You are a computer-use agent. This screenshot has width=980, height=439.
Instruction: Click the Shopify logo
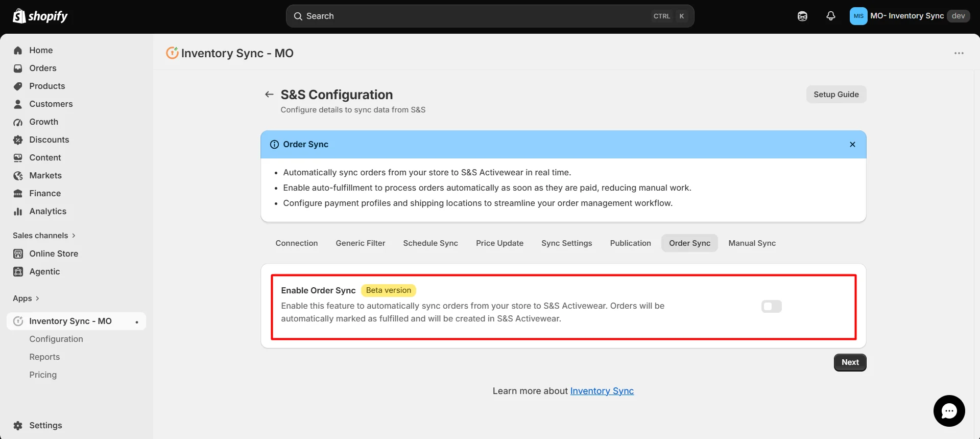click(40, 16)
